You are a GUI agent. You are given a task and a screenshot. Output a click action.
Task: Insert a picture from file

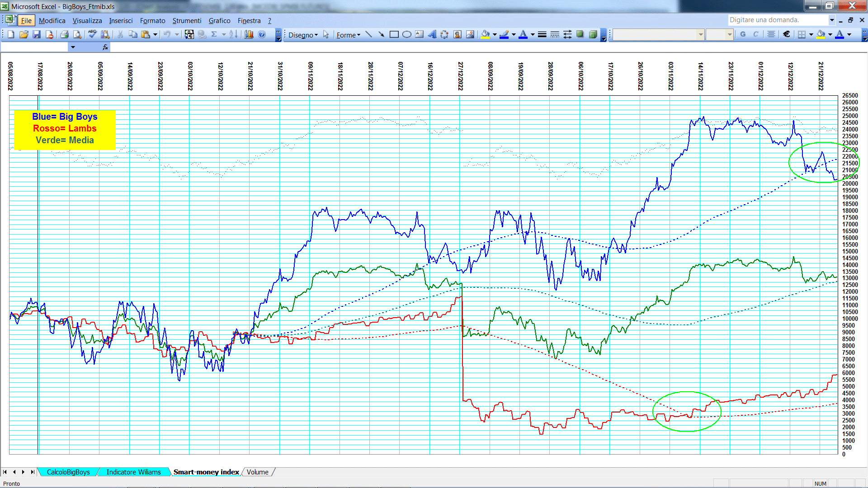point(470,34)
